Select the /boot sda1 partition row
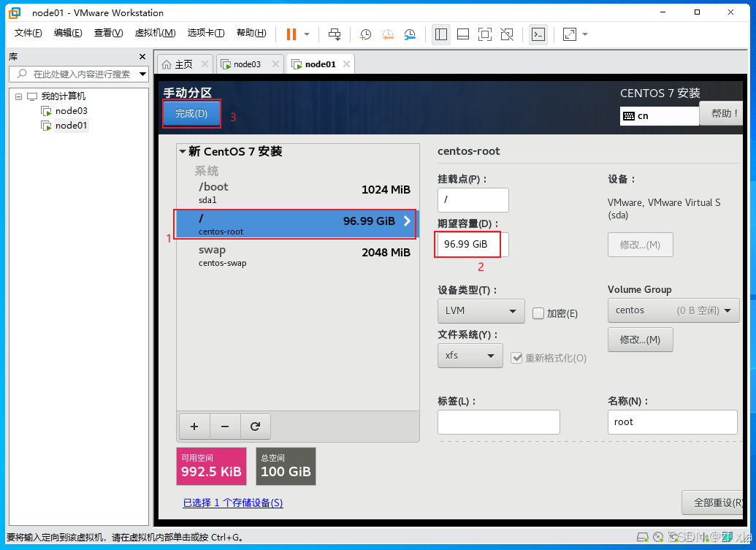Screen dimensions: 756x550 (297, 192)
